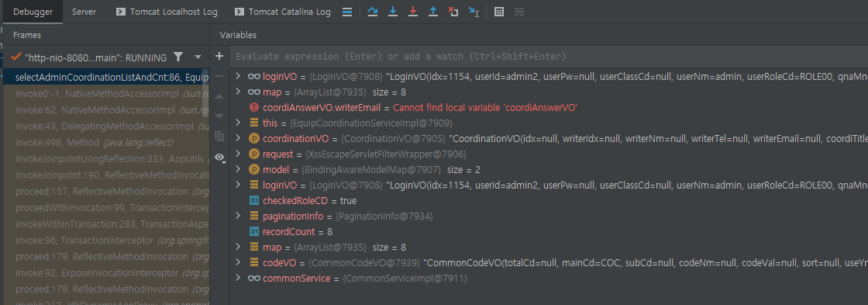Screen dimensions: 868x305
Task: Click the primitive icon beside checkedRoleCD
Action: click(254, 200)
